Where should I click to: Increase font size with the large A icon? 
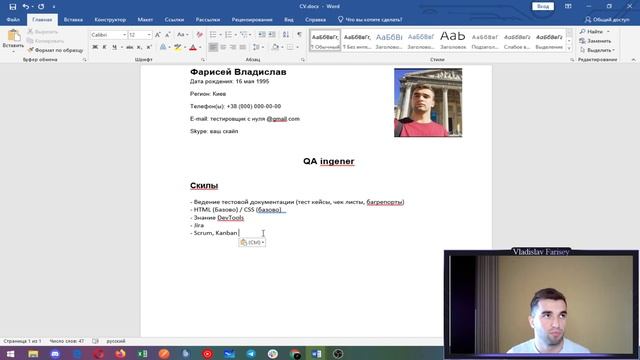pos(158,35)
